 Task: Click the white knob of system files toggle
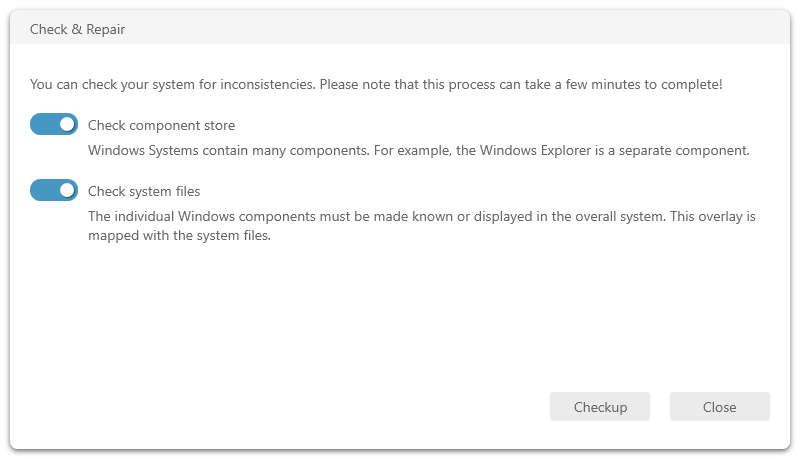(67, 190)
